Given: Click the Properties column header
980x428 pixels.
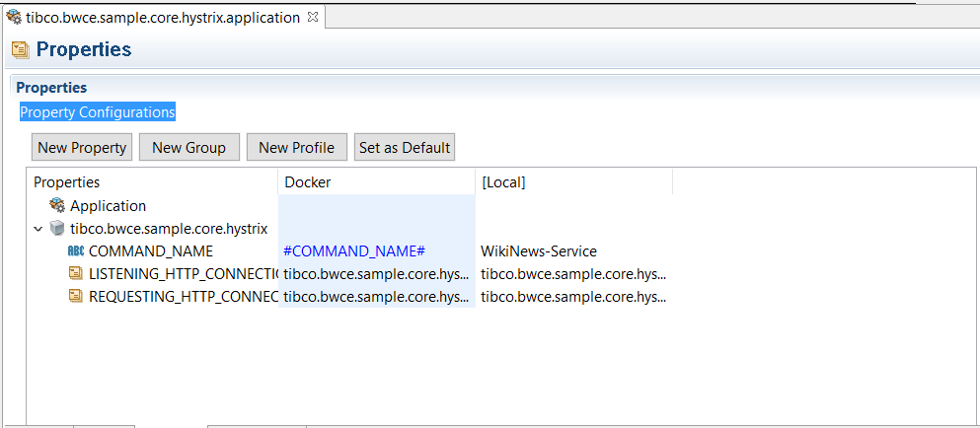Looking at the screenshot, I should (x=153, y=181).
